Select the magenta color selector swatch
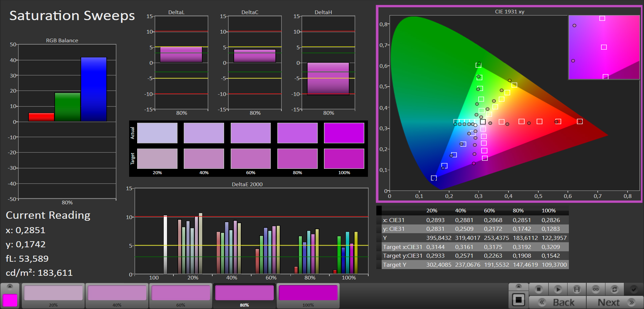 tap(10, 300)
